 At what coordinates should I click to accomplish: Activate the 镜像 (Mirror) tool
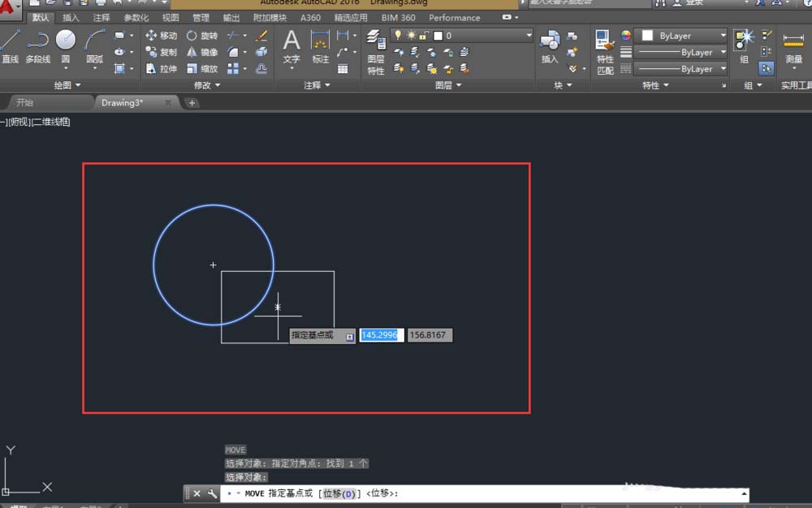(201, 52)
